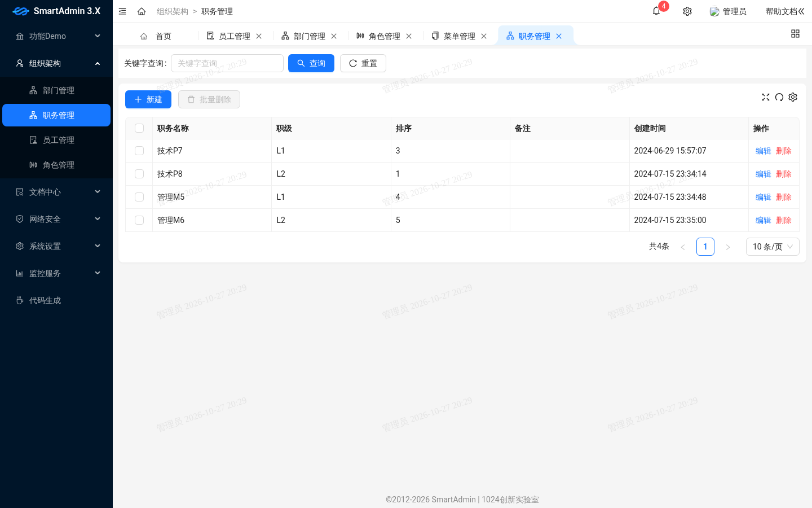Expand the 监控服务 sidebar menu
Image resolution: width=812 pixels, height=508 pixels.
pyautogui.click(x=56, y=273)
